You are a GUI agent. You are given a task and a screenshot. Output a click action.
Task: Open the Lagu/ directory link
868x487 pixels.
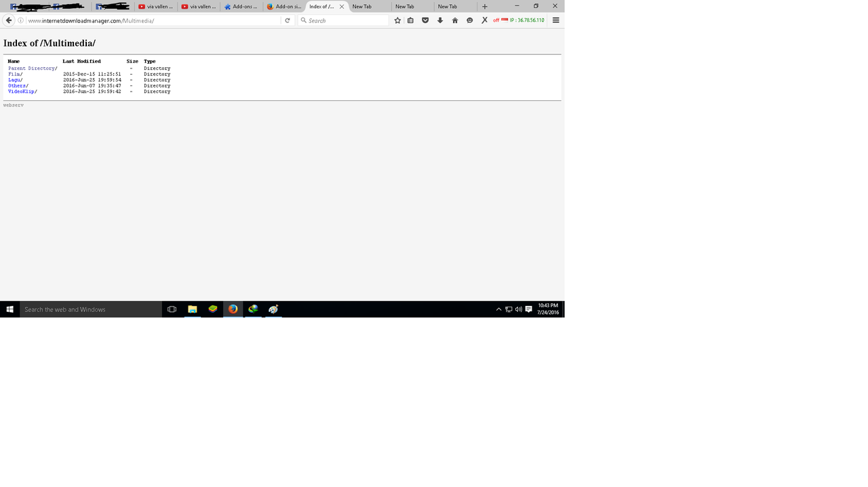click(14, 80)
